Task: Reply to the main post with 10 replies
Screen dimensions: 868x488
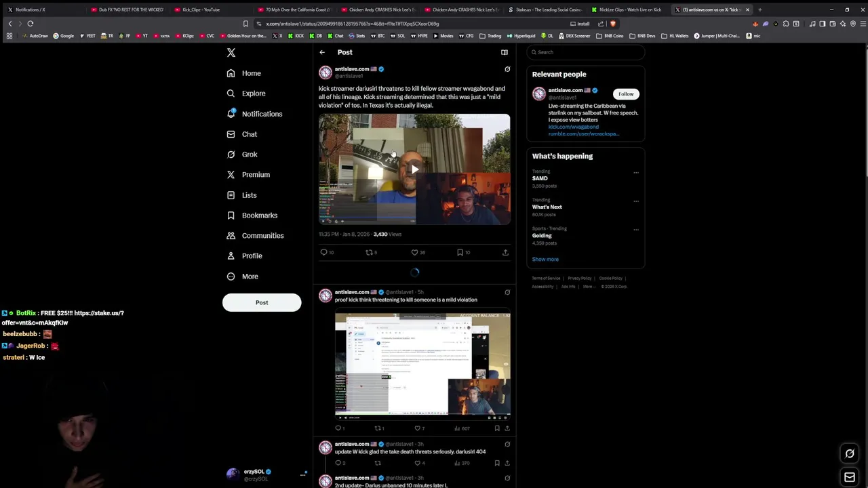Action: [x=327, y=252]
